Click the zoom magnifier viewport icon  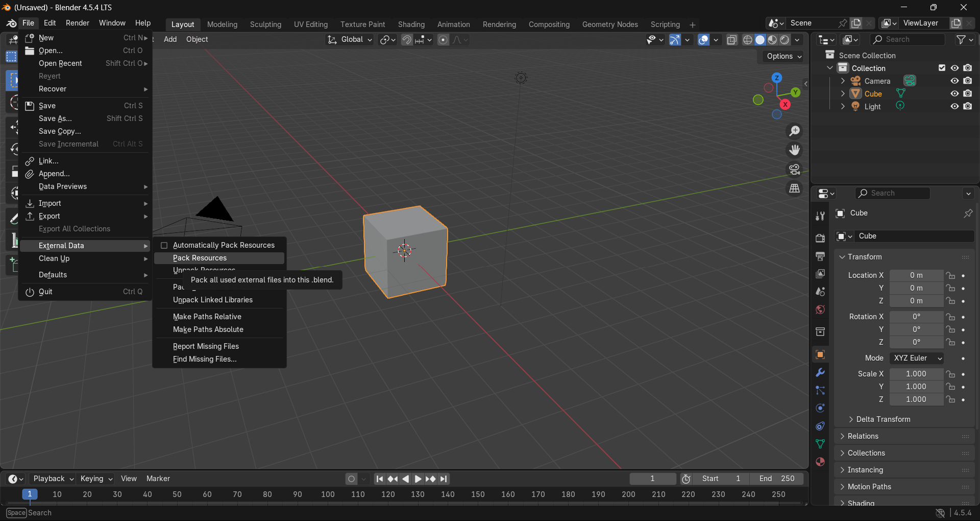pyautogui.click(x=794, y=131)
